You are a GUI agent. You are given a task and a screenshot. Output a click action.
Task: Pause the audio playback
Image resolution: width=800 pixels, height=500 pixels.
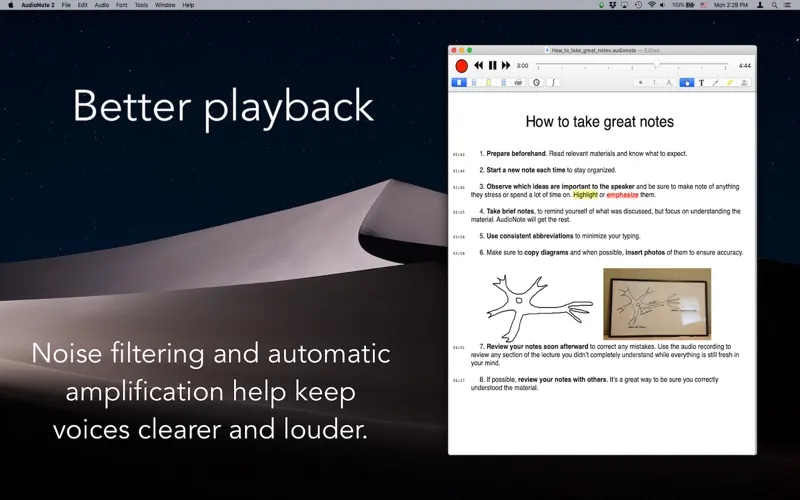pyautogui.click(x=492, y=65)
